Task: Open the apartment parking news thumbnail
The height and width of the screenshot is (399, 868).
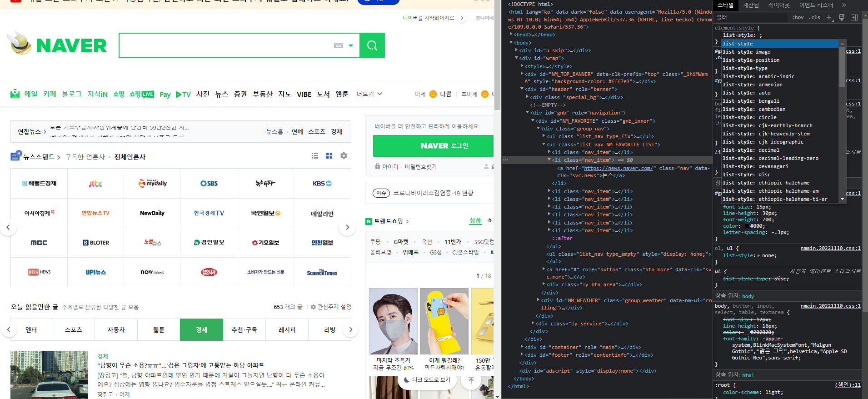Action: point(49,375)
